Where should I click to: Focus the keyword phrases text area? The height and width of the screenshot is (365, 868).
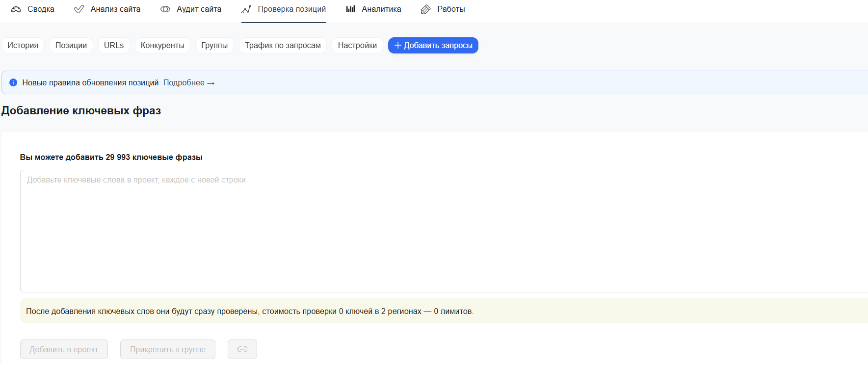pyautogui.click(x=442, y=231)
